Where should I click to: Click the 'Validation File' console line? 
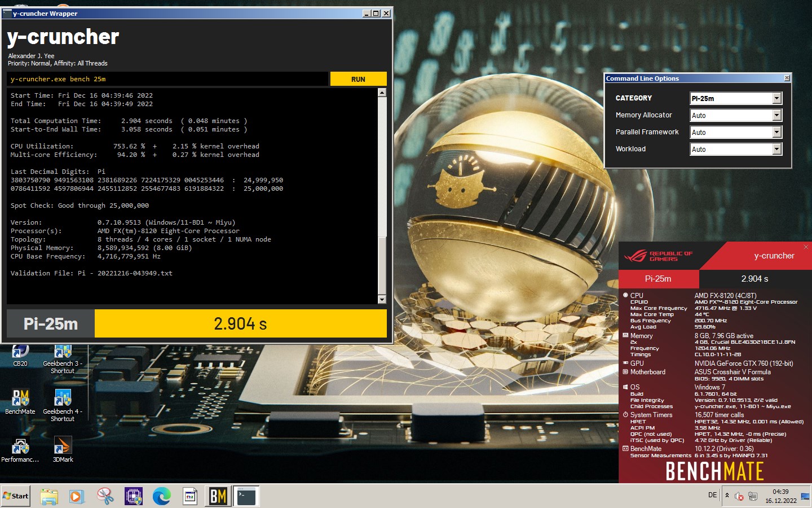click(91, 273)
